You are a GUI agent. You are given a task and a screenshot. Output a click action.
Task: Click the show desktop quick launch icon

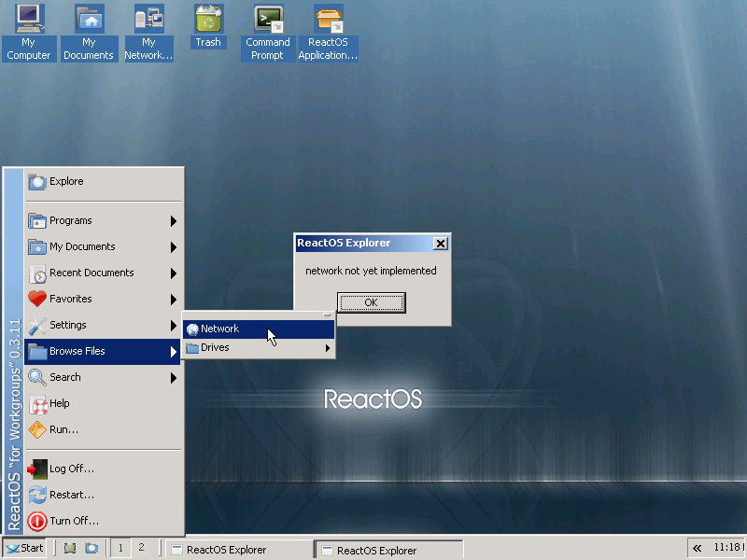click(x=70, y=548)
